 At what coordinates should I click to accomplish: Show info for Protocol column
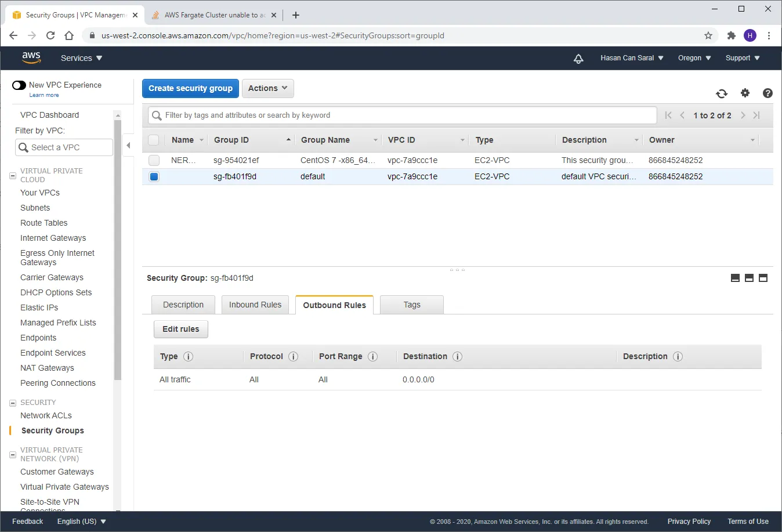tap(293, 357)
